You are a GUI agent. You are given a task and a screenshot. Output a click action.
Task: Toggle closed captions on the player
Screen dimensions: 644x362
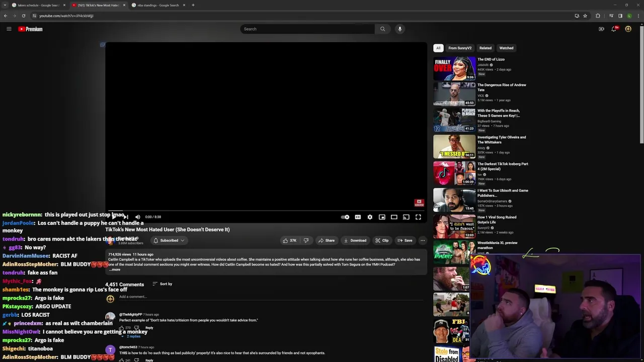click(x=358, y=217)
